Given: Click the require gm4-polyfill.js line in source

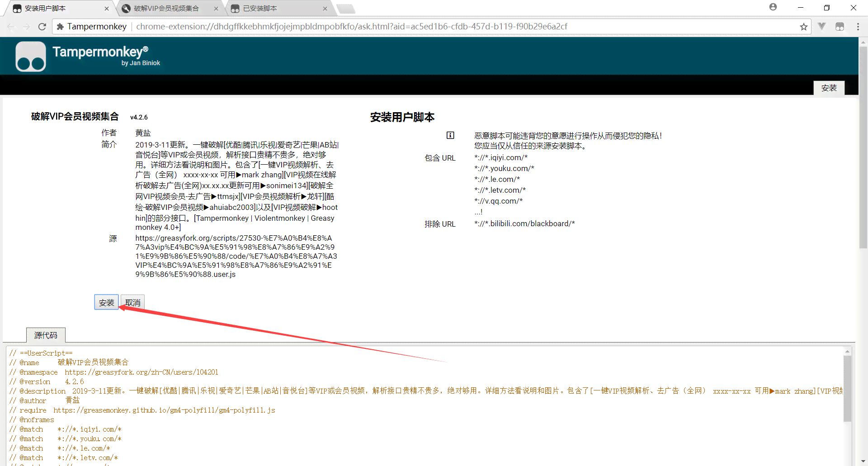Looking at the screenshot, I should coord(142,410).
